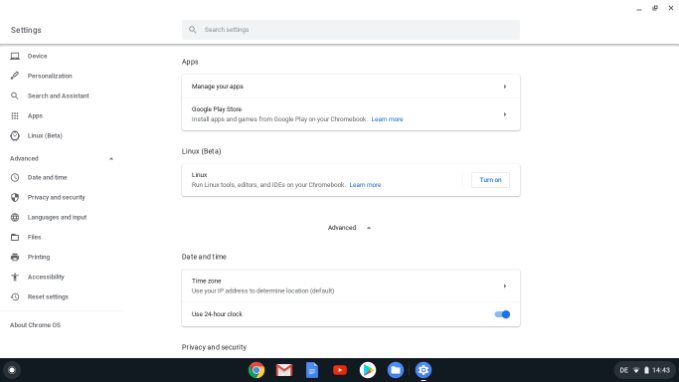679x382 pixels.
Task: Open the Manage your apps arrow
Action: pyautogui.click(x=505, y=87)
